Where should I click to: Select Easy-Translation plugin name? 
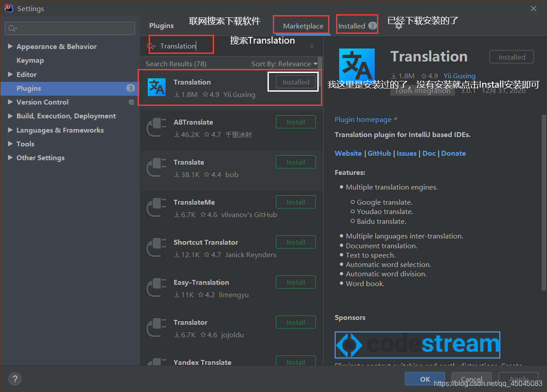pos(201,283)
